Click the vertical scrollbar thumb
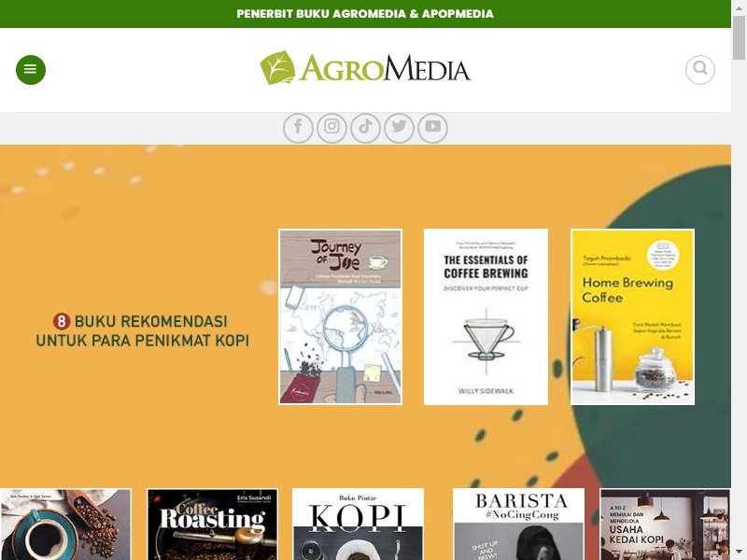The height and width of the screenshot is (560, 747). click(x=739, y=37)
